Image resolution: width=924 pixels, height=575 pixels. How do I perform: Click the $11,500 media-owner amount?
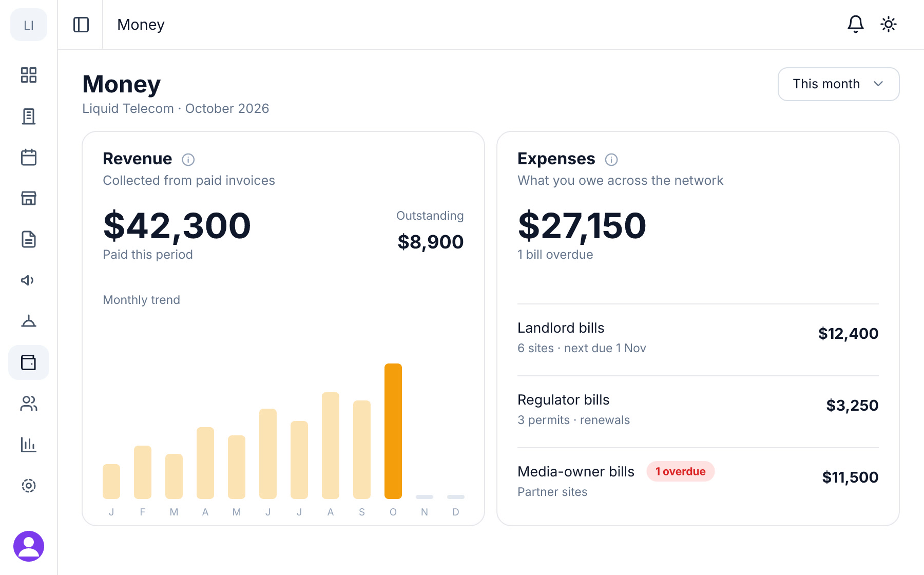pyautogui.click(x=851, y=477)
